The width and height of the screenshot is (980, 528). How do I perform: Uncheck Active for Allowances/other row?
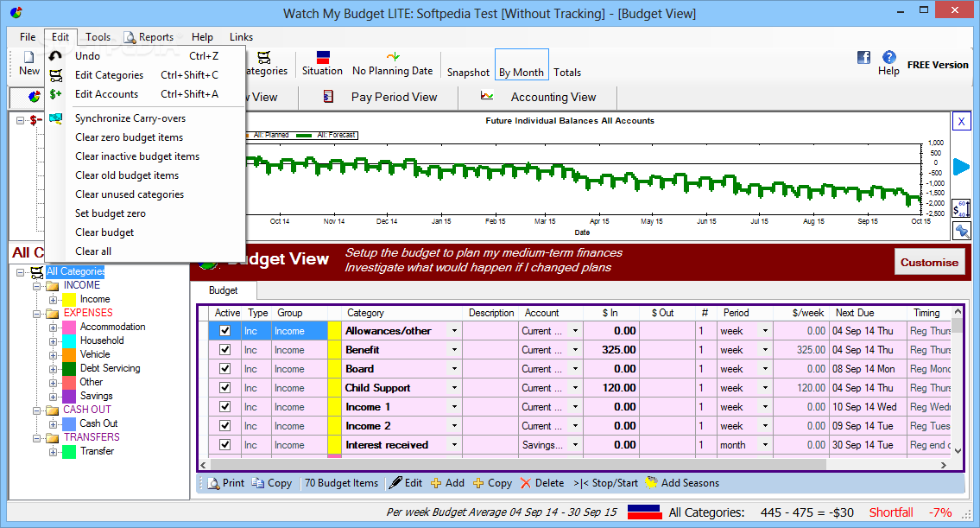[225, 331]
